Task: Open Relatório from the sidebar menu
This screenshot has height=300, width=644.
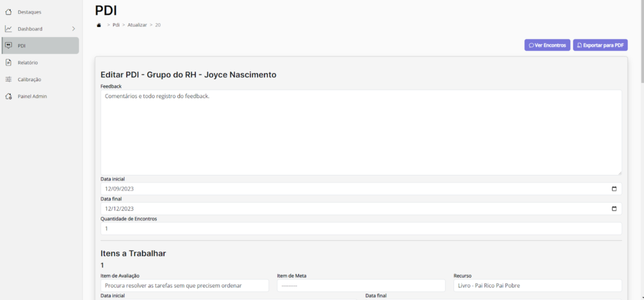Action: pos(28,62)
